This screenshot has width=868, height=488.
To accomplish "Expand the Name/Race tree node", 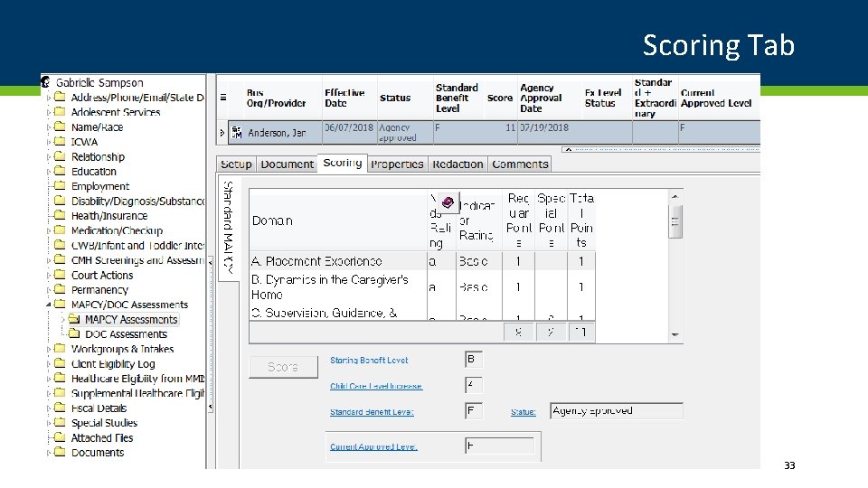I will 48,127.
